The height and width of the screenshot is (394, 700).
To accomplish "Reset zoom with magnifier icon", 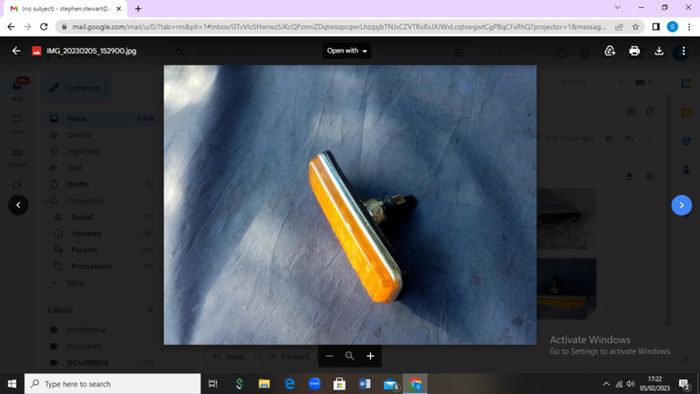I will (x=350, y=356).
